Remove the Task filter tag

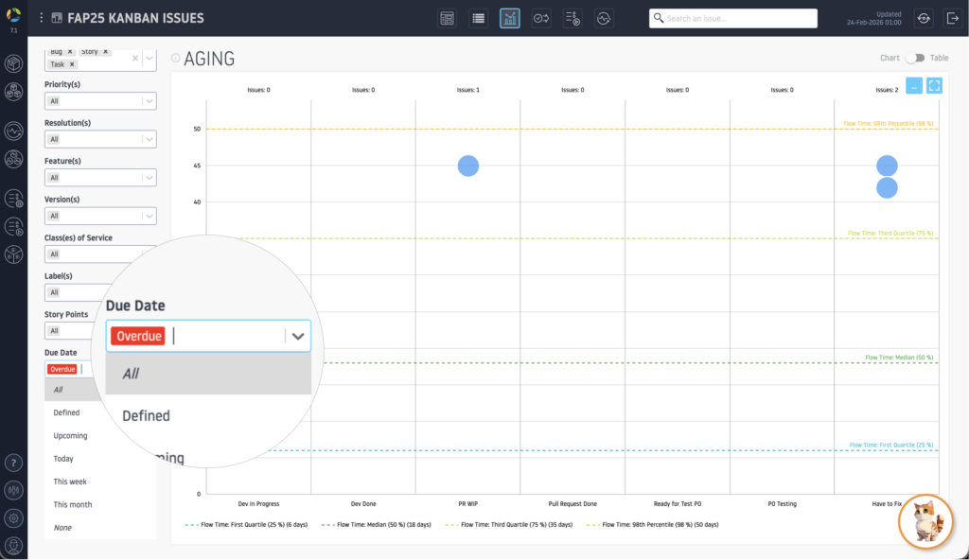pos(72,64)
